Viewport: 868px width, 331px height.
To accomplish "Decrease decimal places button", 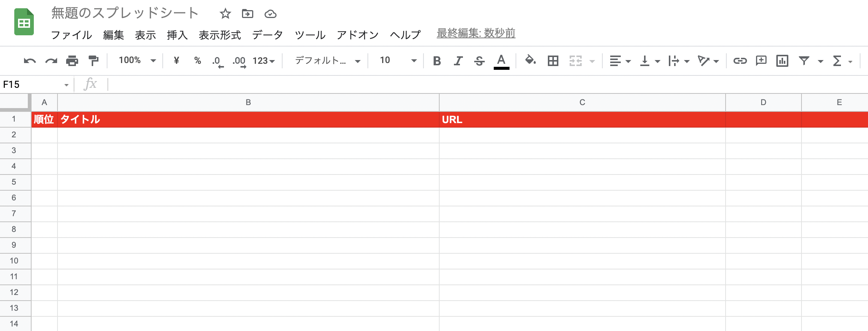I will click(x=218, y=61).
